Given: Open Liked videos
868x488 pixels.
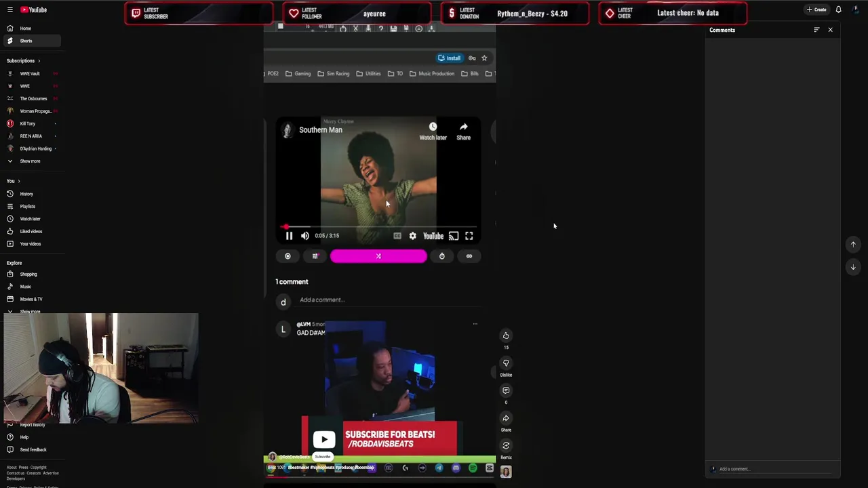Looking at the screenshot, I should pyautogui.click(x=31, y=232).
